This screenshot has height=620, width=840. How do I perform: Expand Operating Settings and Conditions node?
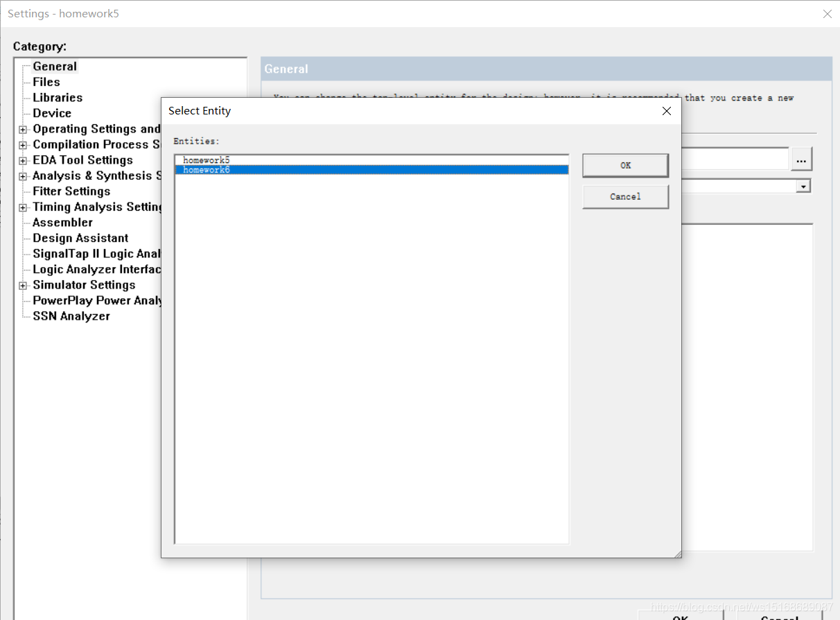pyautogui.click(x=23, y=130)
